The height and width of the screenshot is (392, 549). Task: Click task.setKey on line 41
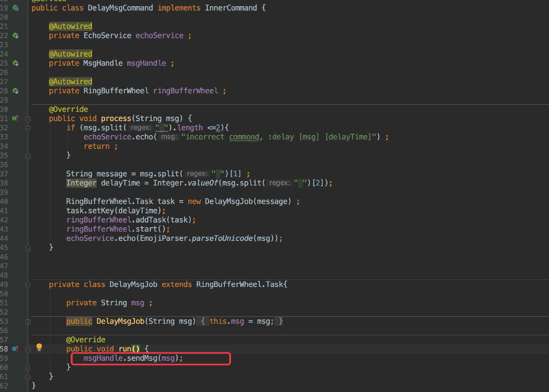(x=90, y=211)
